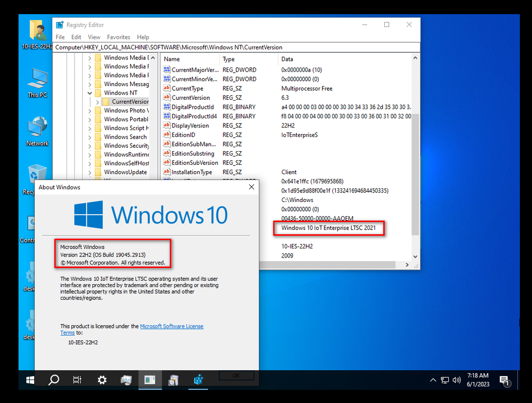Open the Edit menu in Registry Editor
Image resolution: width=532 pixels, height=403 pixels.
pos(76,37)
